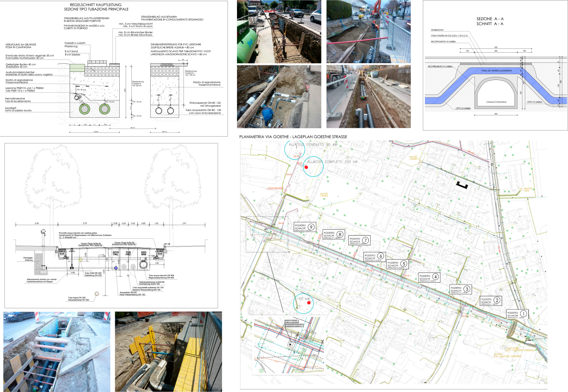Screen dimensions: 568x392
Task: Click the POSA PIASTRA IN CLS label
Action: (x=449, y=36)
